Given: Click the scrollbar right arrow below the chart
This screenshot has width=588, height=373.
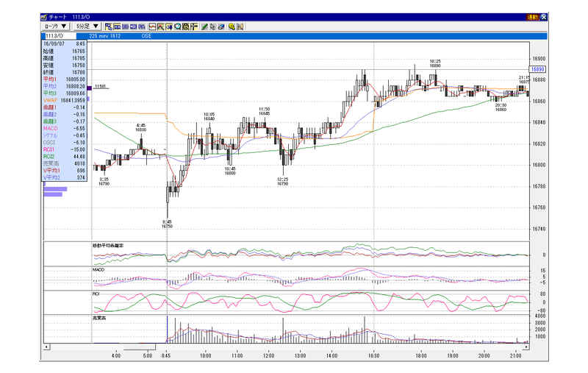Looking at the screenshot, I should click(526, 347).
